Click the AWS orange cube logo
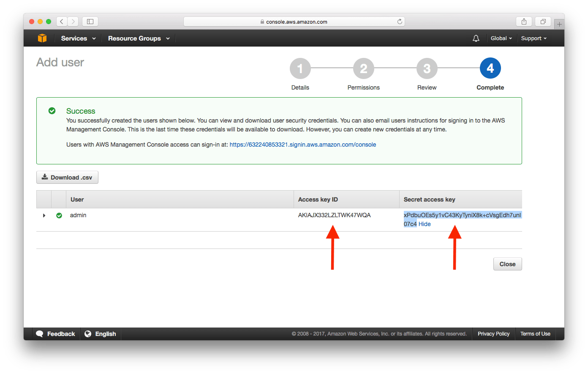Viewport: 588px width, 374px height. pos(42,38)
